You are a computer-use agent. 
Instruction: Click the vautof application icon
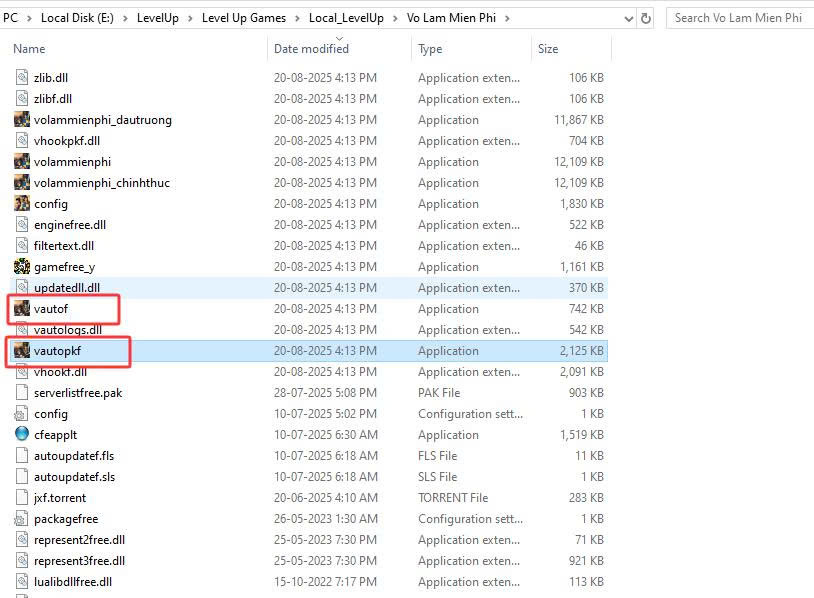22,309
